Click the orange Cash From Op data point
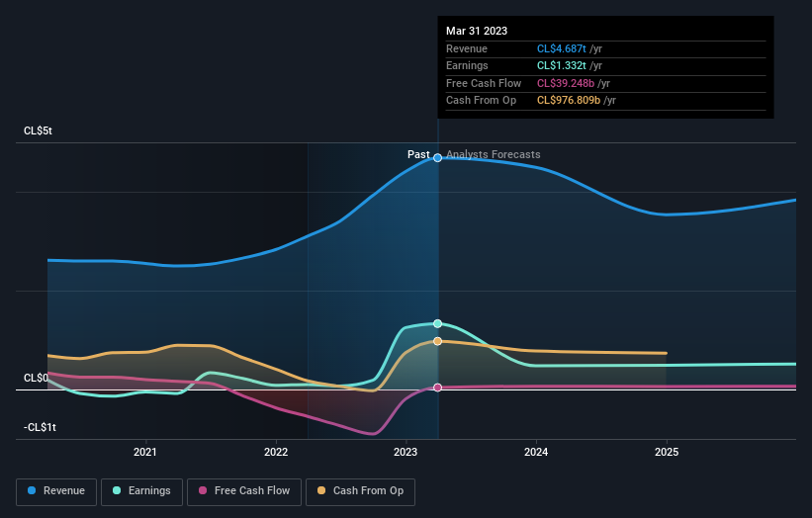 click(x=437, y=341)
